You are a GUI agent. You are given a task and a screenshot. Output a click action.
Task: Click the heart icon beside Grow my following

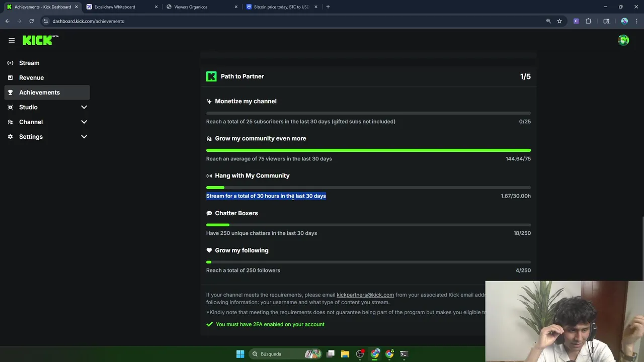(209, 250)
